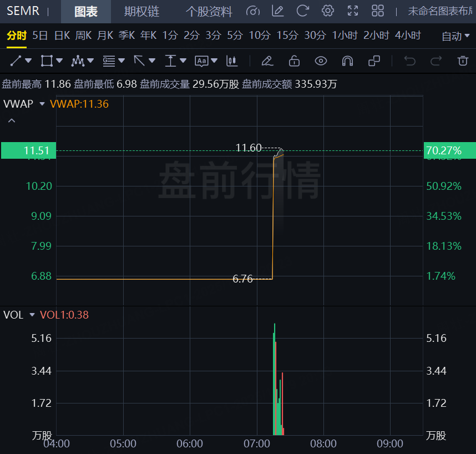Select the 30分 timeframe
The width and height of the screenshot is (476, 454).
coord(315,36)
